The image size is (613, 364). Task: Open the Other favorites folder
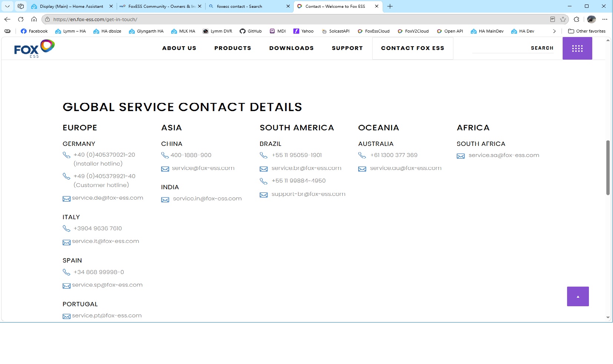coord(587,31)
